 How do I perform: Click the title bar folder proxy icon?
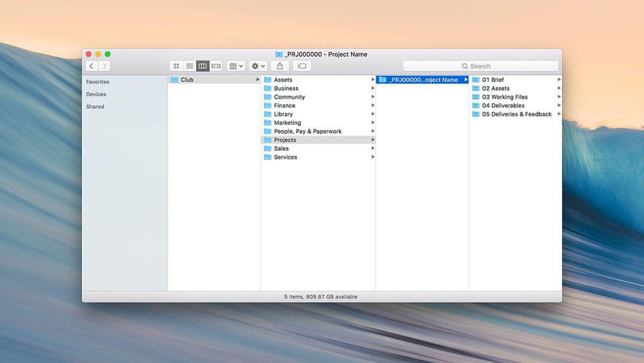tap(279, 54)
